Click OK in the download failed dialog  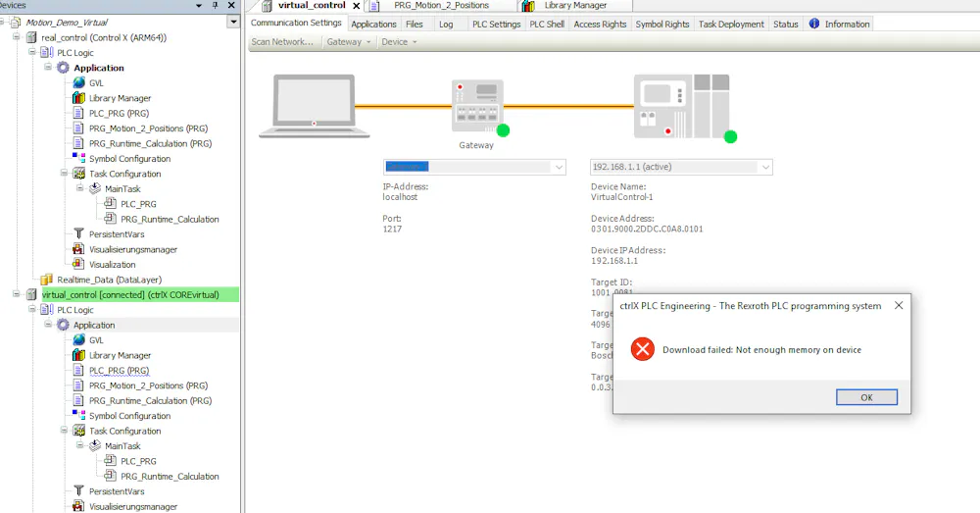pos(866,397)
